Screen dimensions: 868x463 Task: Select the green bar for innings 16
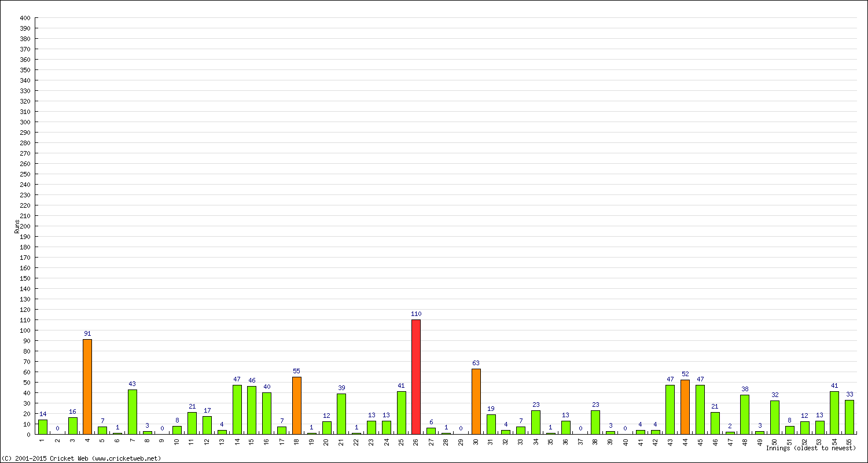[267, 413]
